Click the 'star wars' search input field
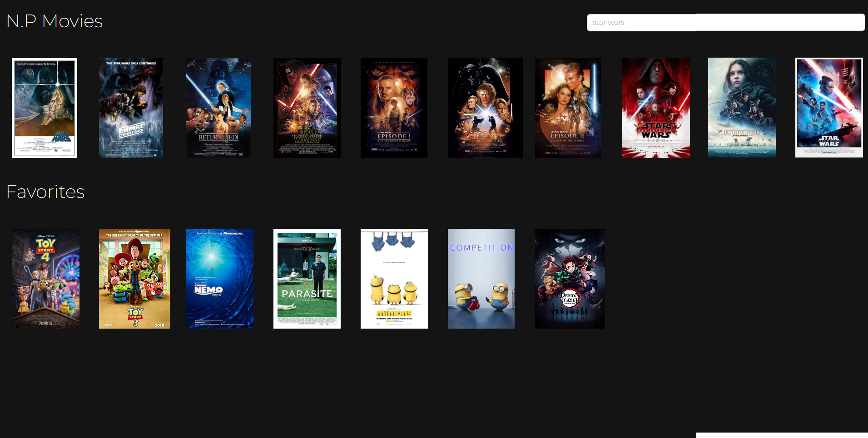Viewport: 868px width, 438px height. tap(726, 22)
